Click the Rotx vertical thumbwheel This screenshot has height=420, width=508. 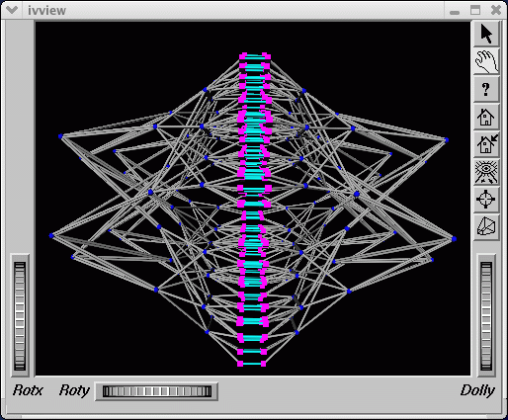tap(20, 316)
